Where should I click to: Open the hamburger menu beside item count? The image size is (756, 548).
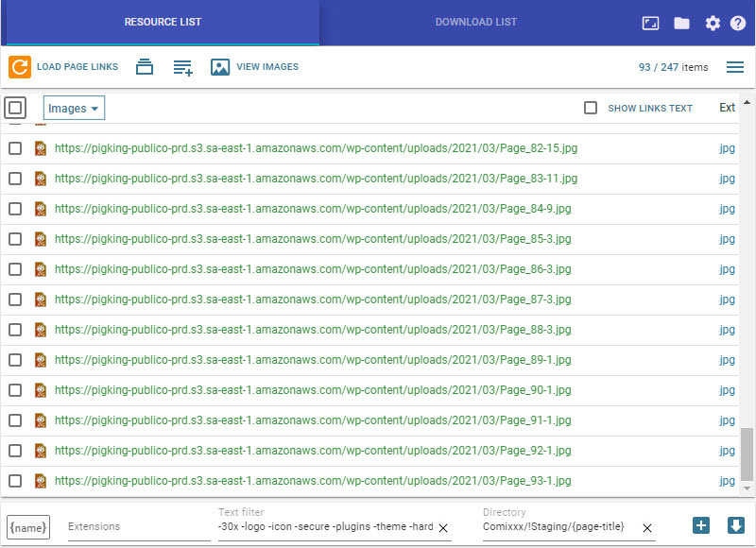point(734,67)
